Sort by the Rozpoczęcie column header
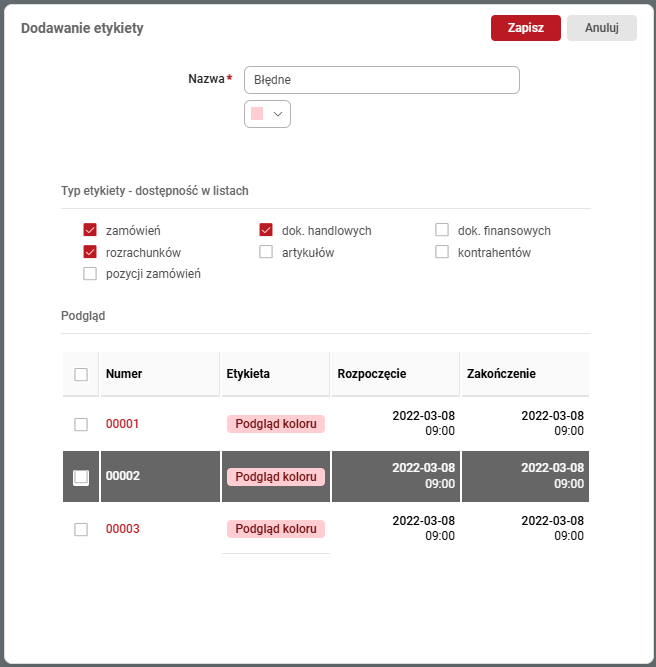The height and width of the screenshot is (667, 656). 371,374
